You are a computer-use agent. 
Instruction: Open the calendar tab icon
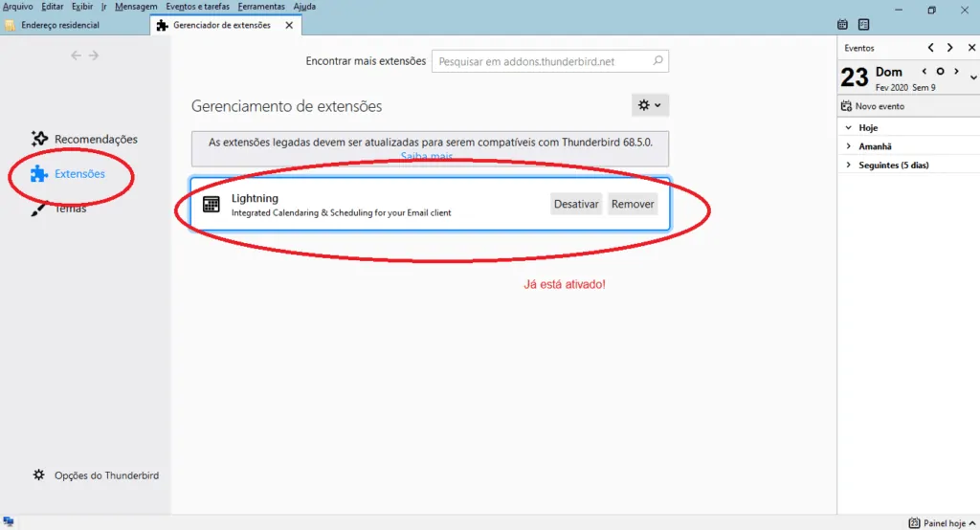coord(842,24)
